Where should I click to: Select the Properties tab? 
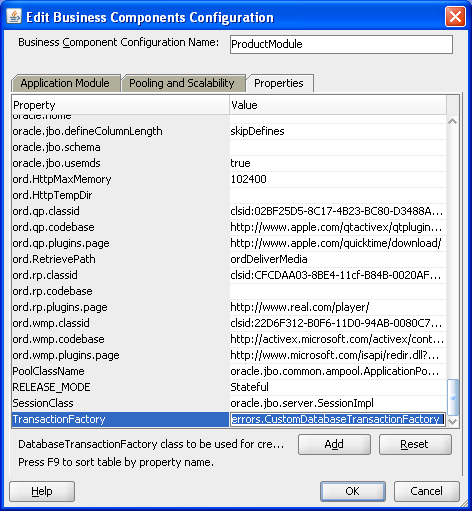point(279,83)
